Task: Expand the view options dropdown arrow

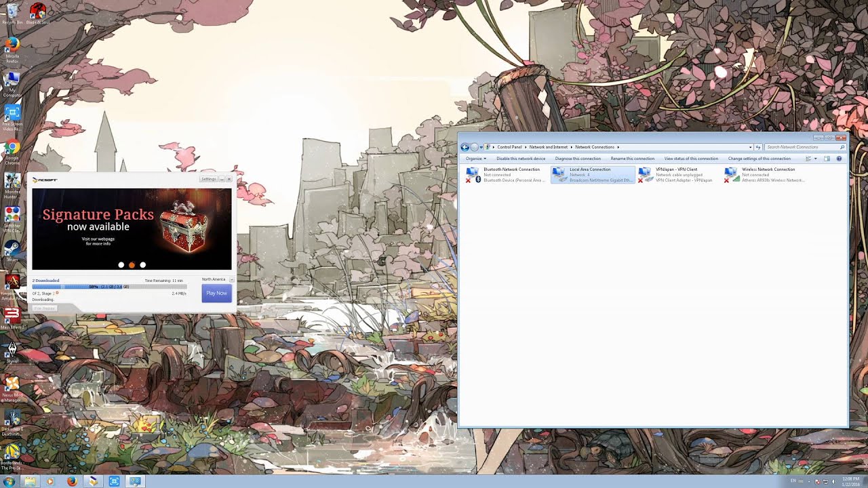Action: pos(816,159)
